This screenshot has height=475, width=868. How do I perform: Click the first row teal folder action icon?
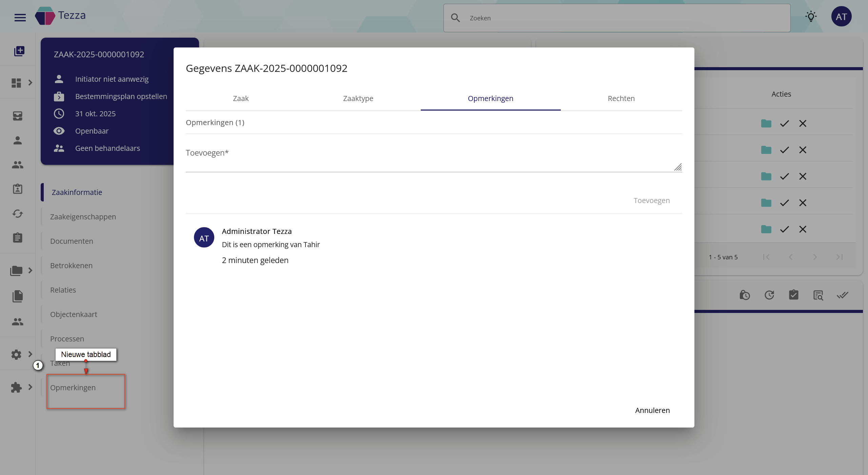766,123
